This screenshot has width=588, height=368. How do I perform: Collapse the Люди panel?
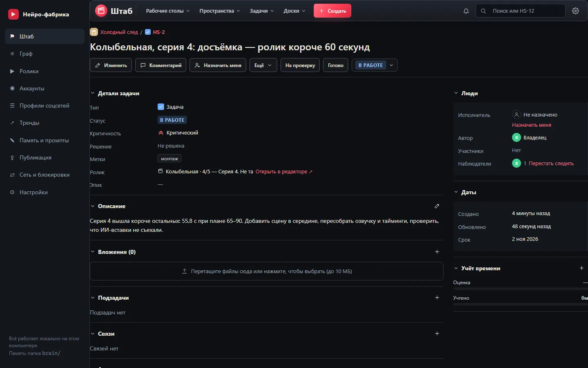[456, 93]
